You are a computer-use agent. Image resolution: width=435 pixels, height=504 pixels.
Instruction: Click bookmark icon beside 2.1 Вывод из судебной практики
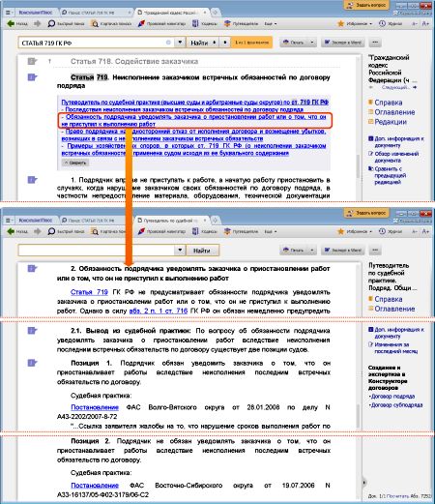point(32,330)
